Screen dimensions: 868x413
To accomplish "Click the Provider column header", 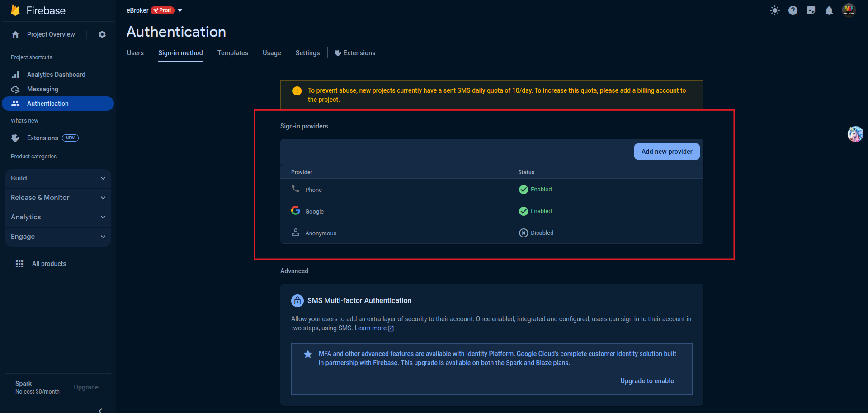I will [x=302, y=172].
